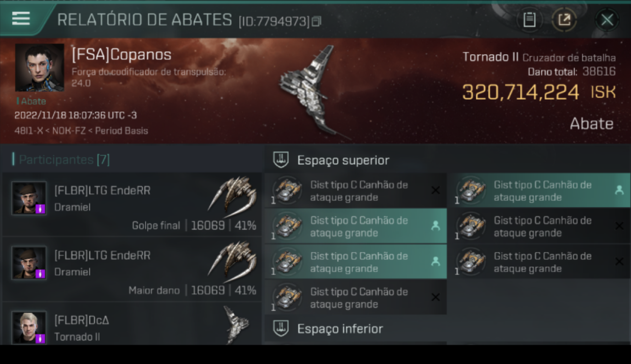
Task: Open the clipboard report icon
Action: pyautogui.click(x=529, y=20)
